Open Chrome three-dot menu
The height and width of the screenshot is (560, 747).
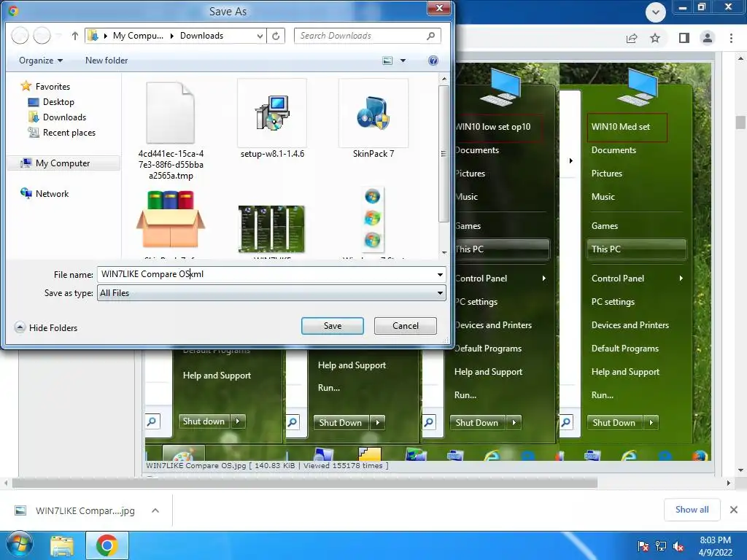731,38
